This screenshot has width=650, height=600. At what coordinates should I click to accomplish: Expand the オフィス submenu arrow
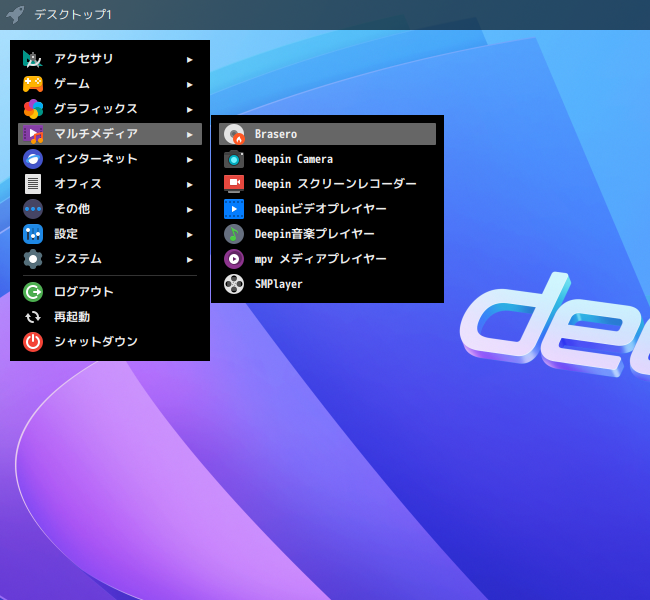click(x=190, y=185)
